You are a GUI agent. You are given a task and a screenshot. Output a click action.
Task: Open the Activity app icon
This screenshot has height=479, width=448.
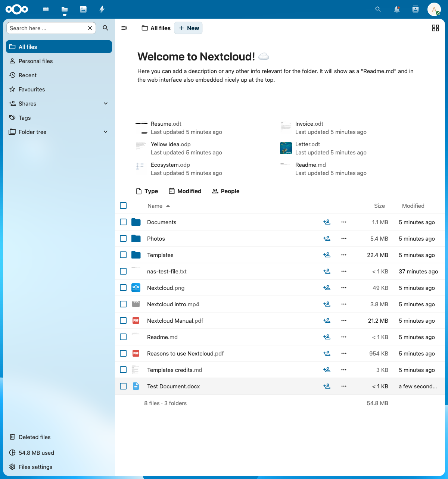point(102,9)
